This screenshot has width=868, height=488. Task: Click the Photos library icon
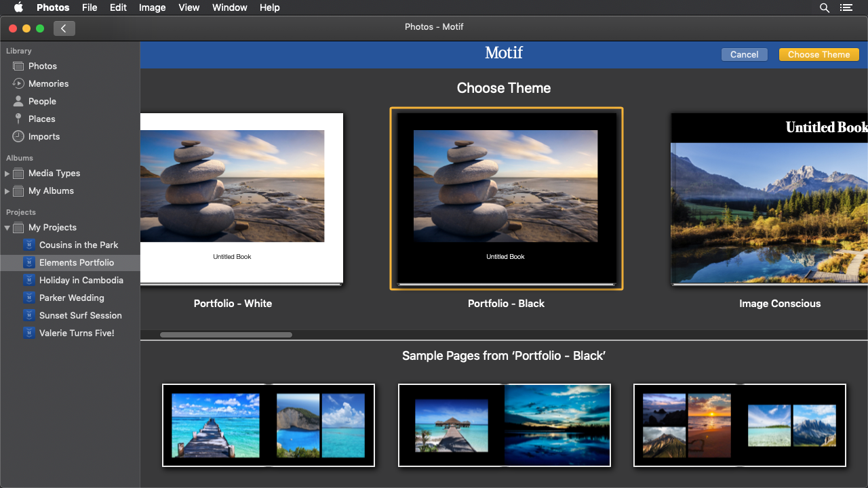[x=18, y=66]
